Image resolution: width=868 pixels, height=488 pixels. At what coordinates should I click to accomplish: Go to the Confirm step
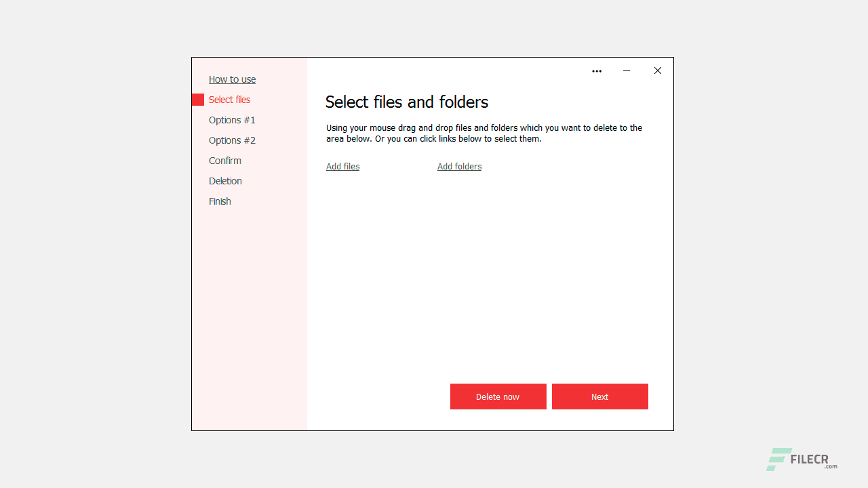225,160
